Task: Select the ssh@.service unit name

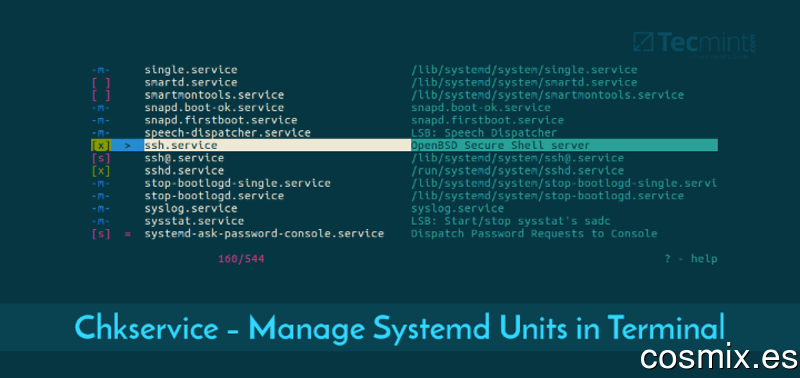Action: pyautogui.click(x=184, y=158)
